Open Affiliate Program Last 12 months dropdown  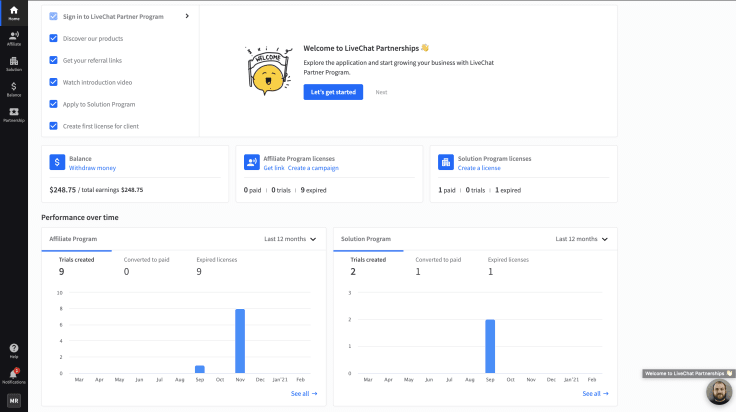click(x=290, y=239)
